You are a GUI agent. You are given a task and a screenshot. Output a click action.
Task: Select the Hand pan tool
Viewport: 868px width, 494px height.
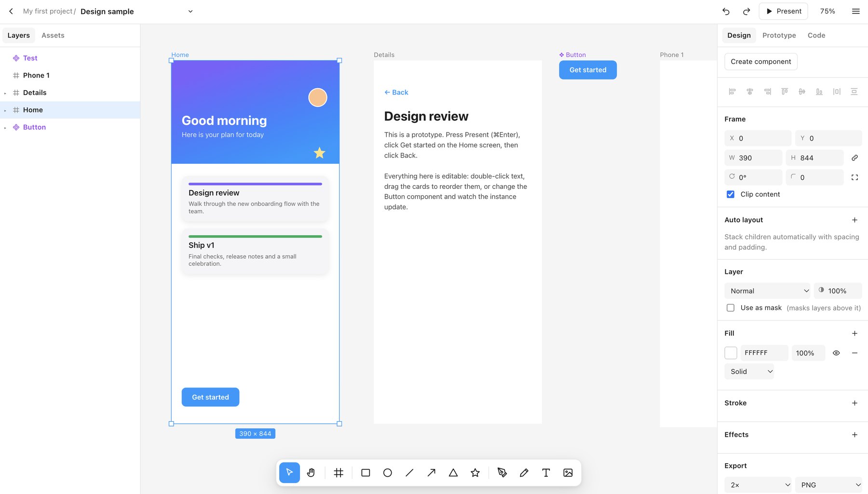(311, 473)
